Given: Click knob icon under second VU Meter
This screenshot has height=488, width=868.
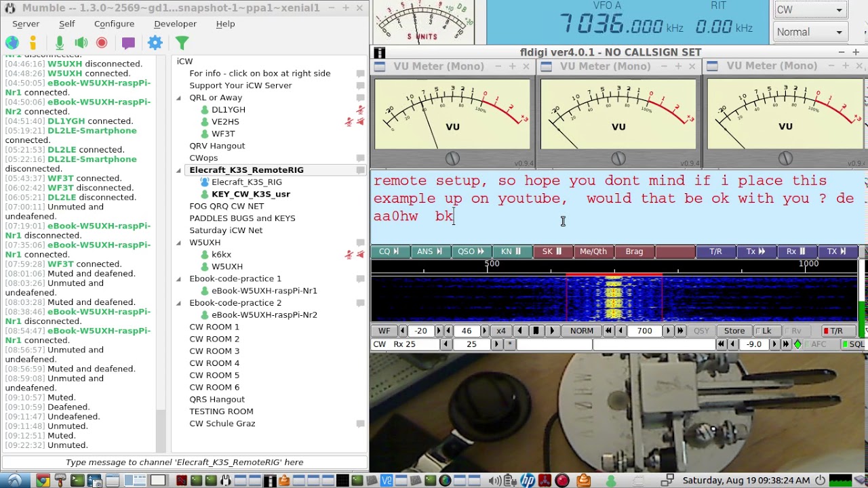Looking at the screenshot, I should (x=618, y=159).
